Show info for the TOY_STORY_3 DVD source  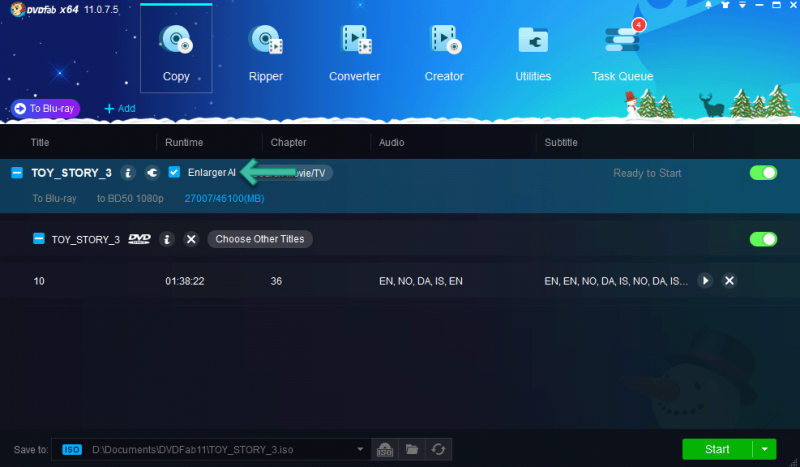166,239
